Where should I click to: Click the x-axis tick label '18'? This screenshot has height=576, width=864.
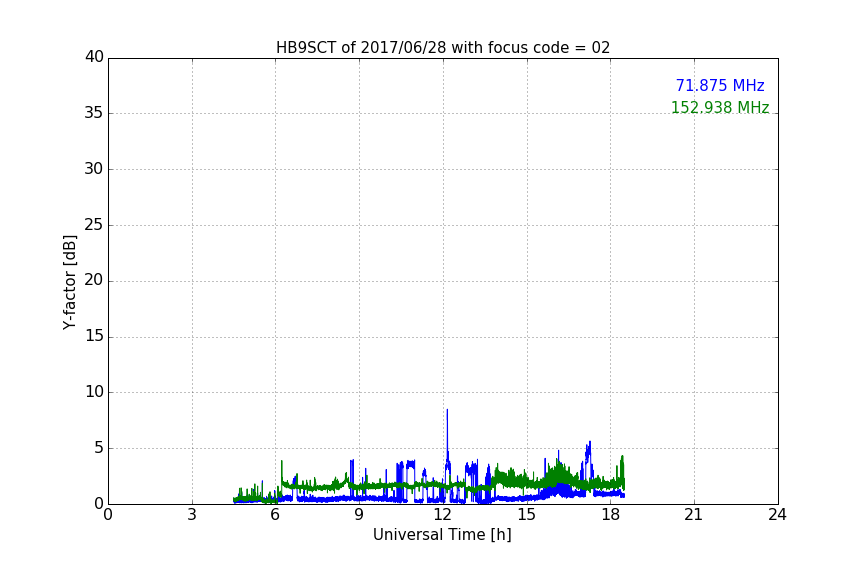[610, 515]
